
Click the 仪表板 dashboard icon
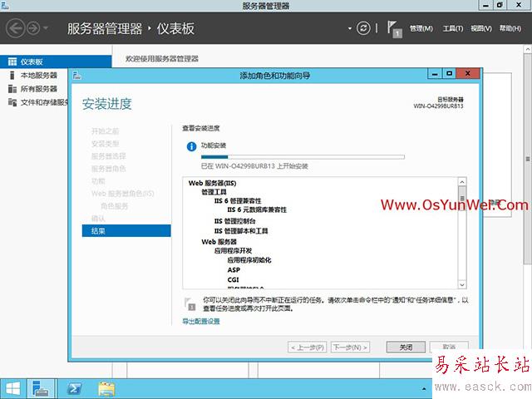tap(12, 62)
